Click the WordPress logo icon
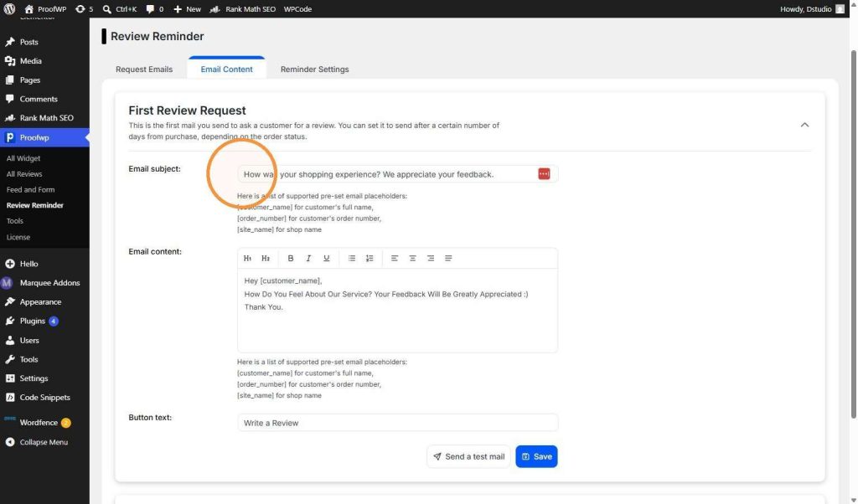 pyautogui.click(x=9, y=8)
